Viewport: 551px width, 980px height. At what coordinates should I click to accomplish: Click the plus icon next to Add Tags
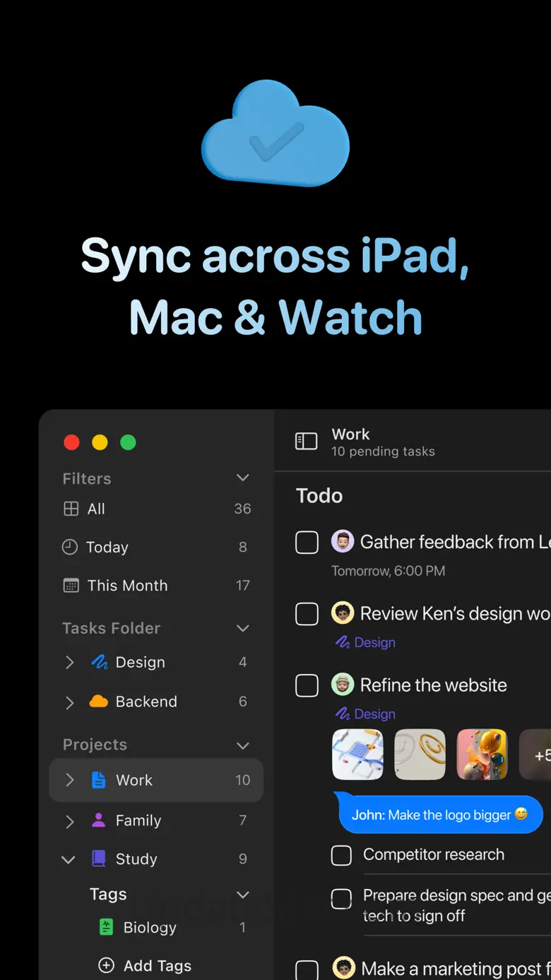pyautogui.click(x=106, y=965)
